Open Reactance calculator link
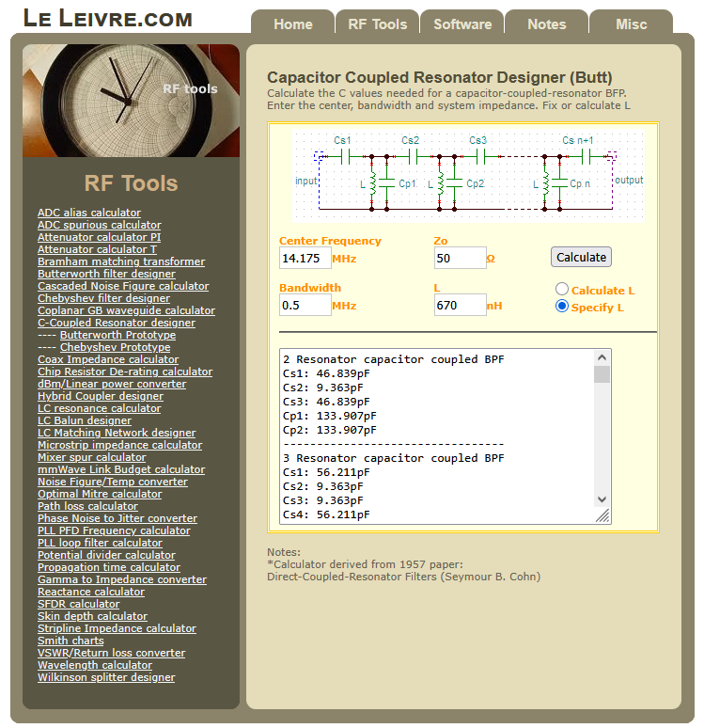 point(91,592)
